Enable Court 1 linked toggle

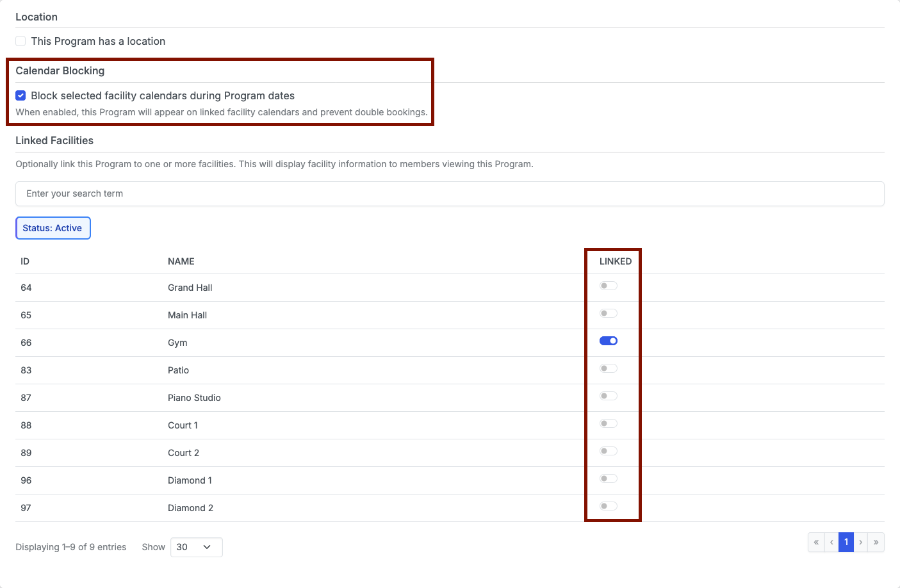point(609,423)
